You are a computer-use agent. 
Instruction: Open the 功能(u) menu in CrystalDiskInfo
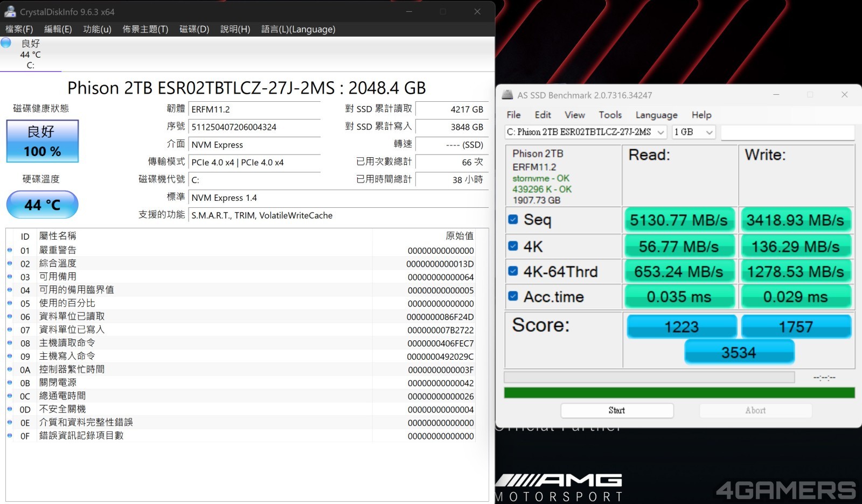(x=97, y=29)
